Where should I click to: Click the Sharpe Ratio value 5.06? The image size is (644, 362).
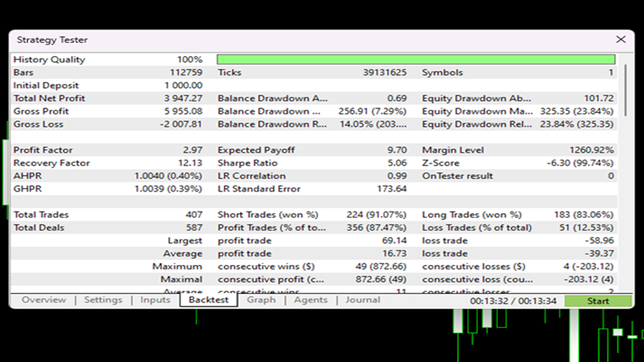click(x=397, y=163)
